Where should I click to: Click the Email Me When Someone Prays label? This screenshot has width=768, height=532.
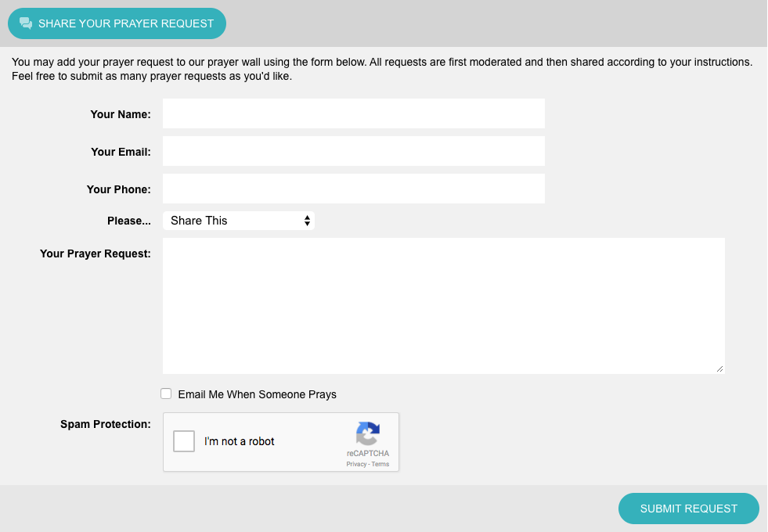[257, 394]
